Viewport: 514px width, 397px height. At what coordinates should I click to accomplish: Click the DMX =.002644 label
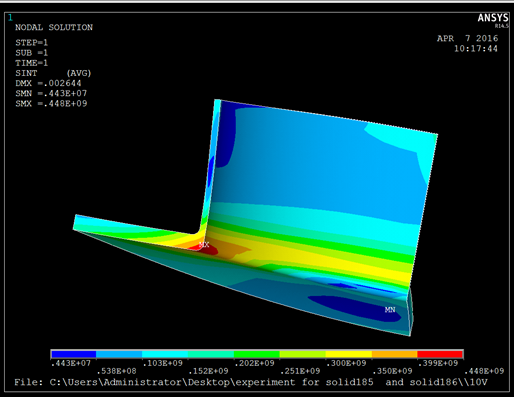[48, 83]
